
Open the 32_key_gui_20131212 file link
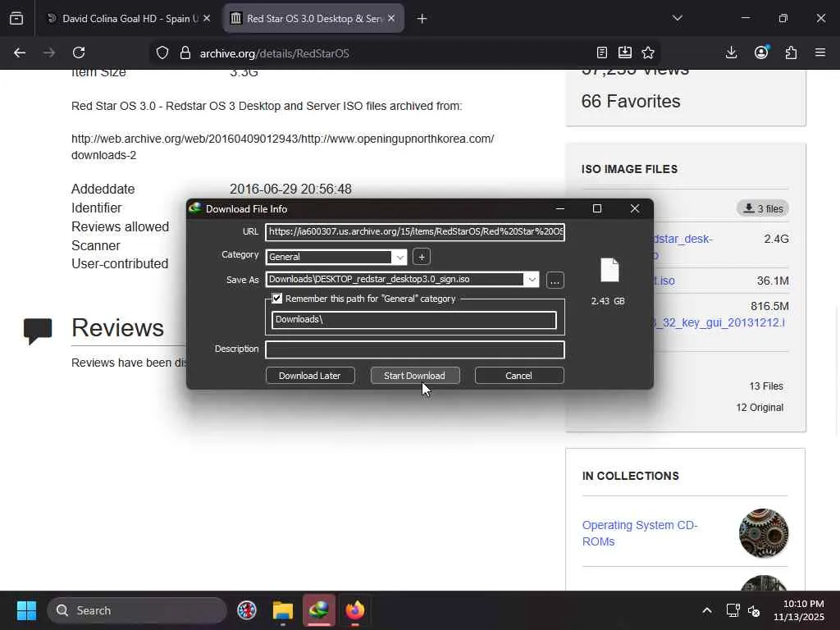pyautogui.click(x=719, y=322)
